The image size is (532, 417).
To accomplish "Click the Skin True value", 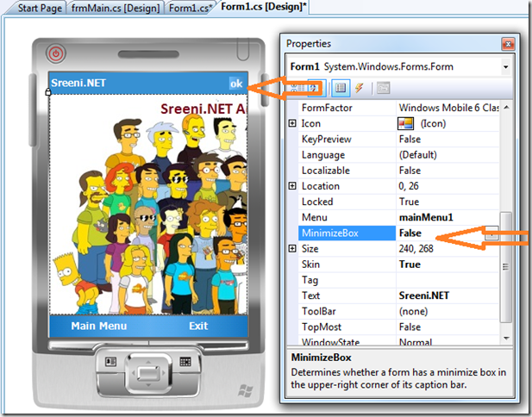I will pos(410,265).
